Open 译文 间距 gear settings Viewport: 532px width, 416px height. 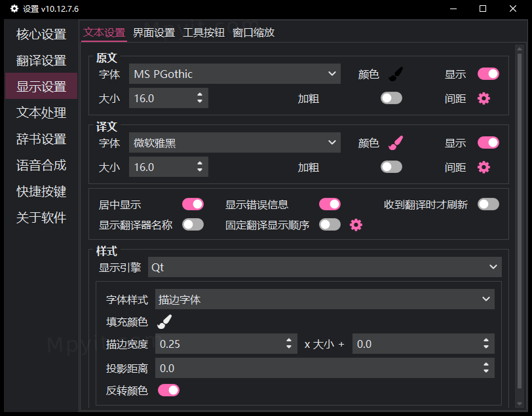484,167
